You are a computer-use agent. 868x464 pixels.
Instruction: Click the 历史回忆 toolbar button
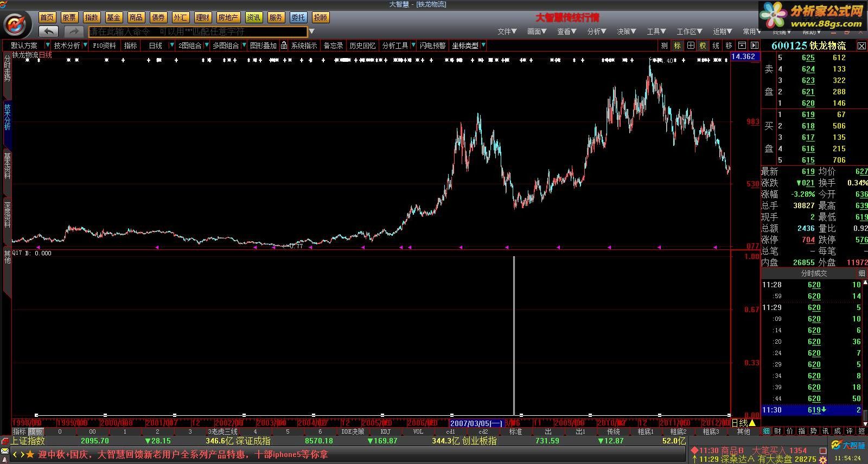coord(362,46)
